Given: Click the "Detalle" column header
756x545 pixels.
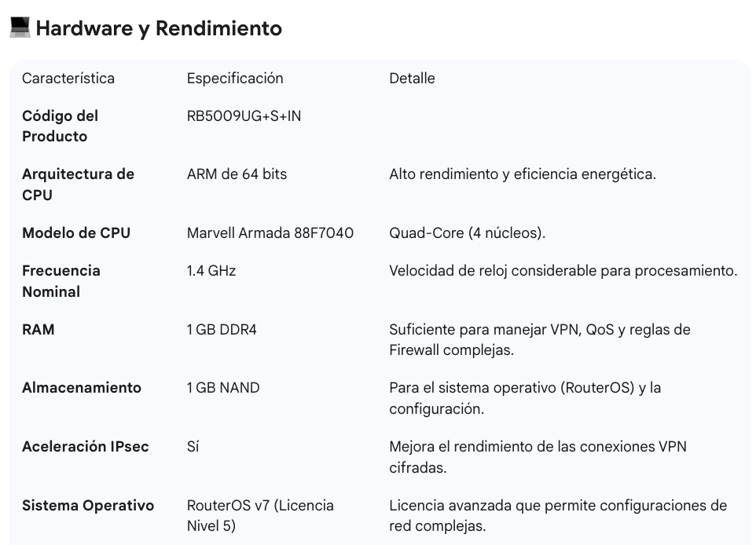Looking at the screenshot, I should [412, 79].
